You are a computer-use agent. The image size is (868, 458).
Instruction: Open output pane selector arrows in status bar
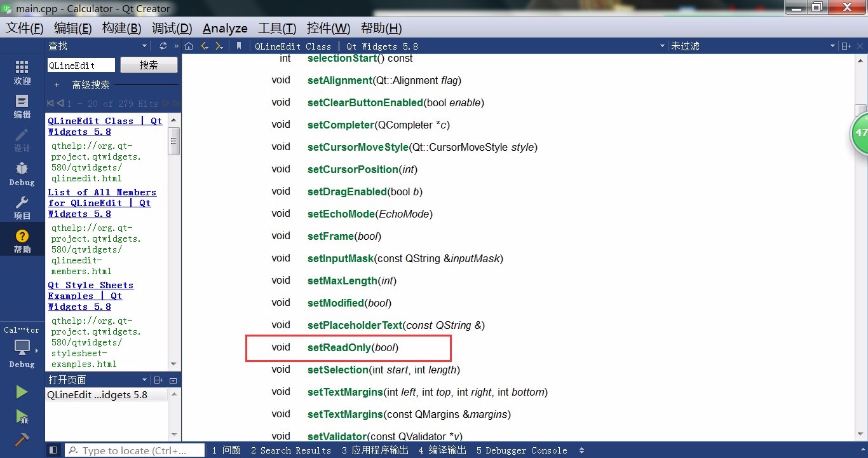click(581, 450)
